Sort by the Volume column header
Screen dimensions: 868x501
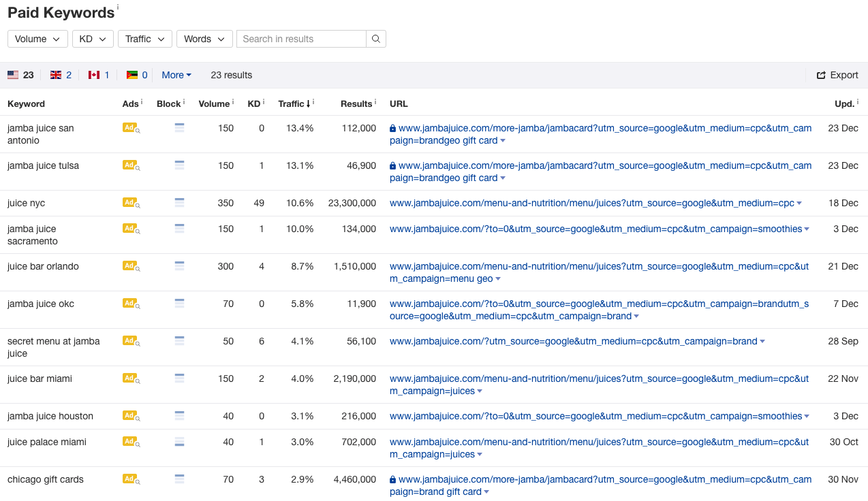[214, 103]
